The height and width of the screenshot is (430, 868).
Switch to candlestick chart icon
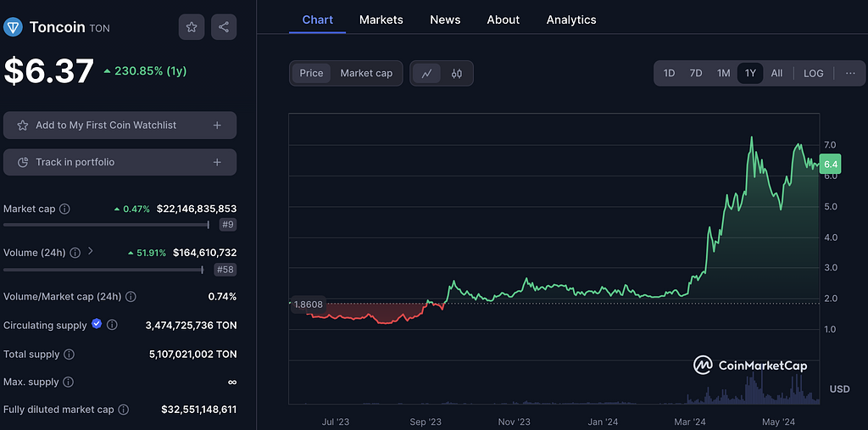[457, 74]
